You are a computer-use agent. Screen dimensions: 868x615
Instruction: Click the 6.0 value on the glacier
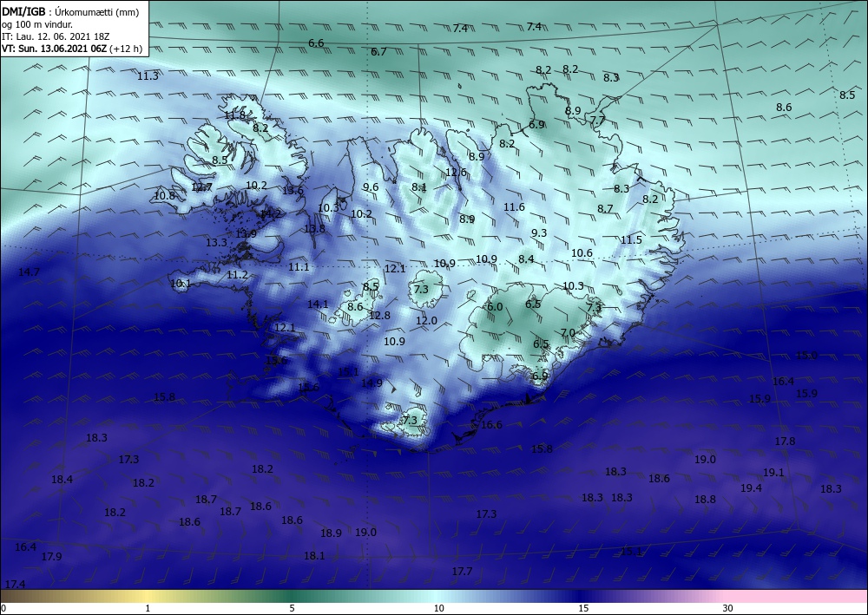[495, 307]
